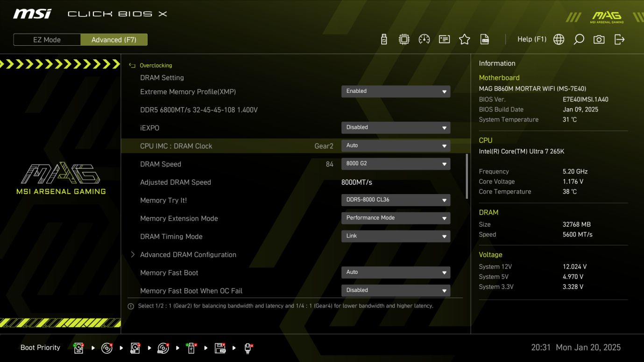Expand Advanced DRAM Configuration submenu
The image size is (644, 362).
pos(188,255)
